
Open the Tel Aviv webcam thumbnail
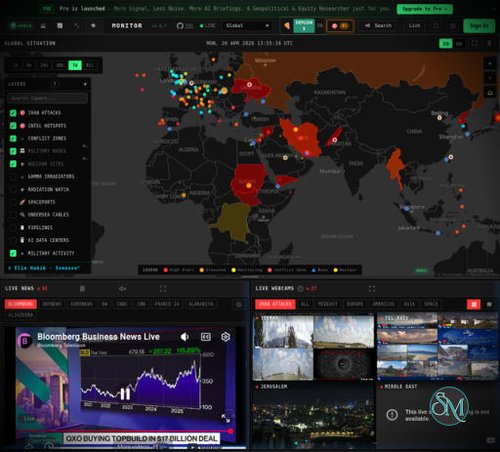pyautogui.click(x=437, y=347)
